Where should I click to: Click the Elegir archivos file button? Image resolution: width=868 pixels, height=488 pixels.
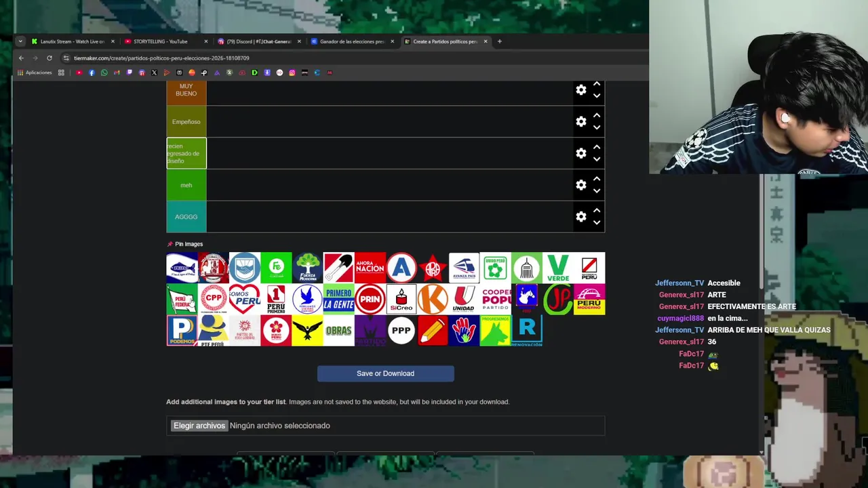[x=199, y=426]
